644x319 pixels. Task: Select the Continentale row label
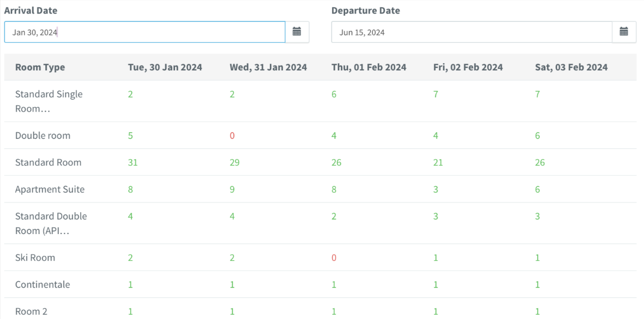coord(42,285)
